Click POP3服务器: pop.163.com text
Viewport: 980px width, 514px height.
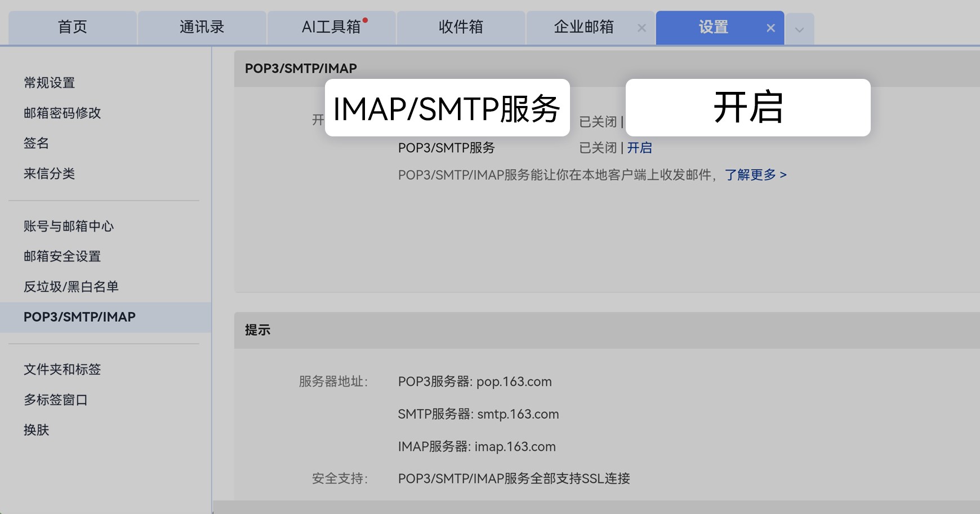[x=475, y=382]
